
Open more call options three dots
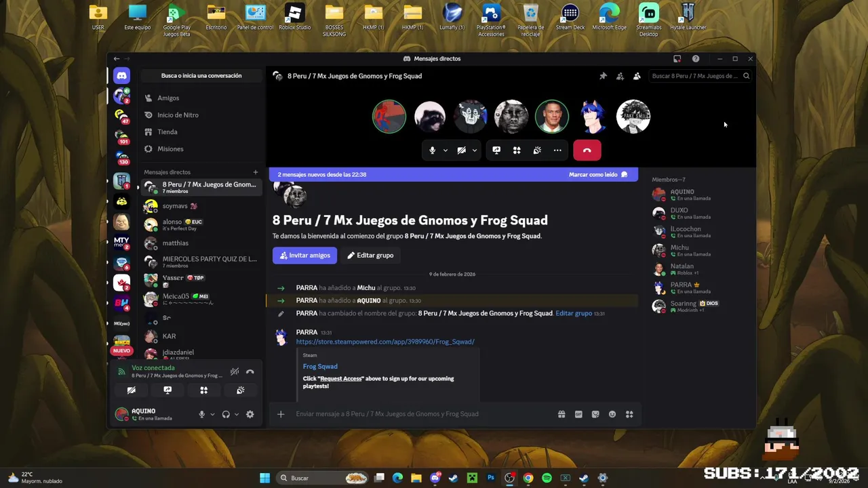click(x=557, y=150)
